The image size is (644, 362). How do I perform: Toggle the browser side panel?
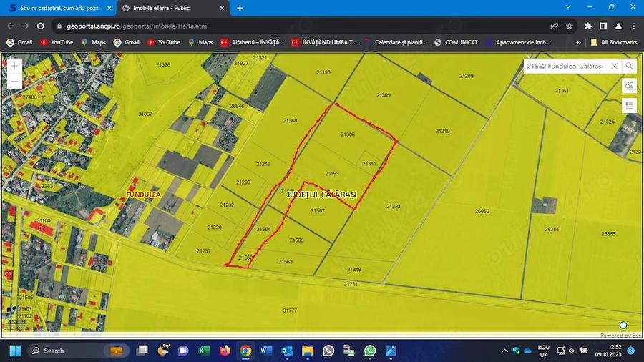point(603,26)
